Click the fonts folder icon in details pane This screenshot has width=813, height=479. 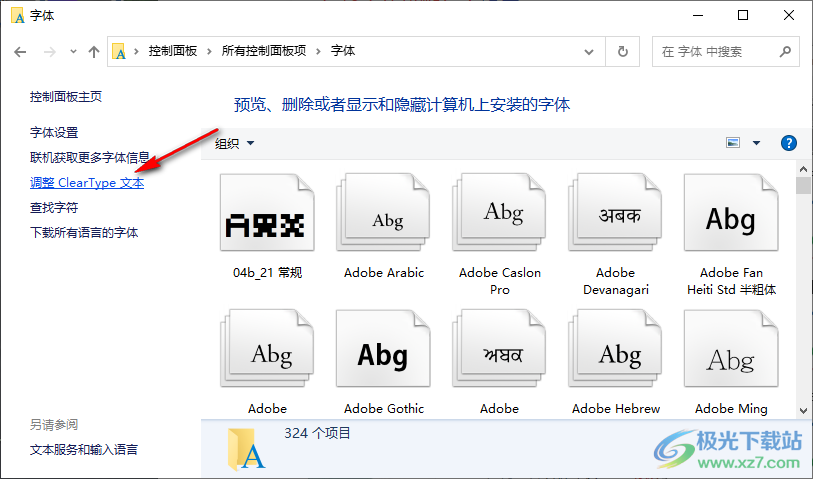pos(247,449)
